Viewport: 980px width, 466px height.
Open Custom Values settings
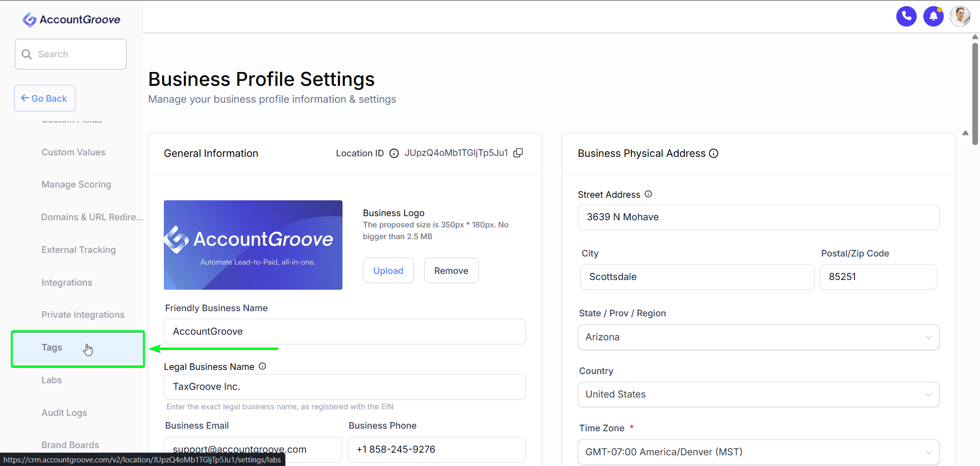(73, 152)
